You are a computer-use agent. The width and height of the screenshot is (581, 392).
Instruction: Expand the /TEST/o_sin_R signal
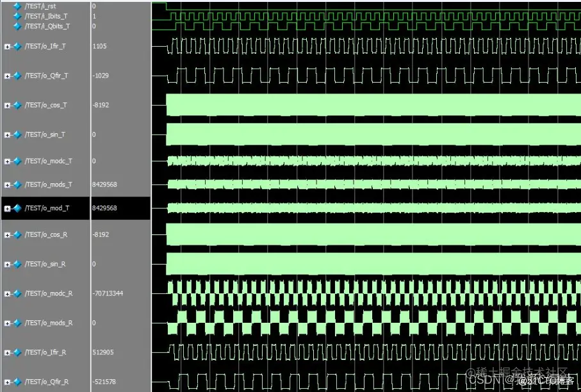pos(7,265)
